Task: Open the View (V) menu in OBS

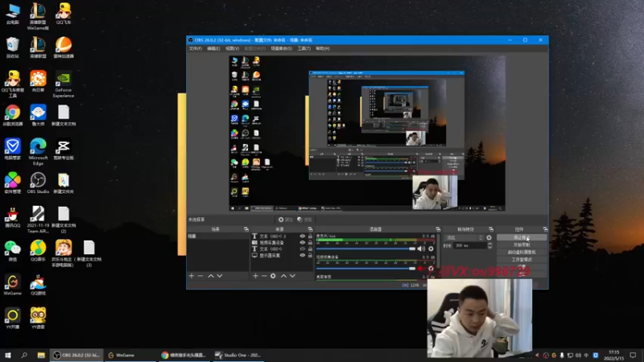Action: [232, 48]
